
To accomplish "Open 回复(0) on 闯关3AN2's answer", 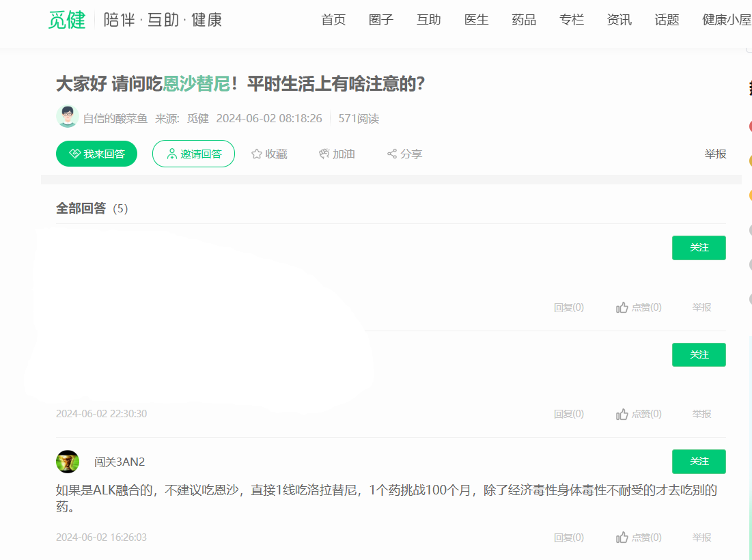I will coord(568,538).
